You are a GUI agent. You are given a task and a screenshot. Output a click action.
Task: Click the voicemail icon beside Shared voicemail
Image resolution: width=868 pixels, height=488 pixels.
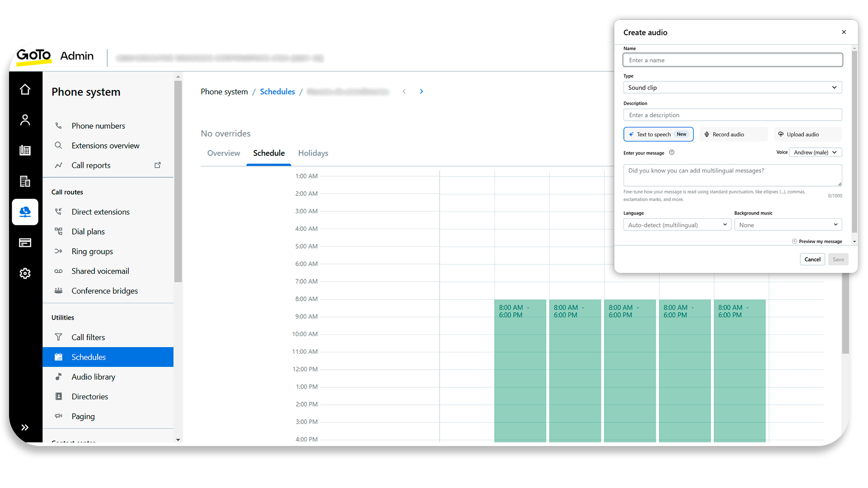58,271
